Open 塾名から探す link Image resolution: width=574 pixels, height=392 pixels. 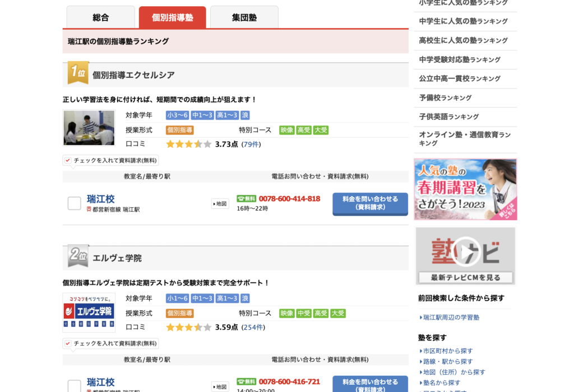[442, 383]
